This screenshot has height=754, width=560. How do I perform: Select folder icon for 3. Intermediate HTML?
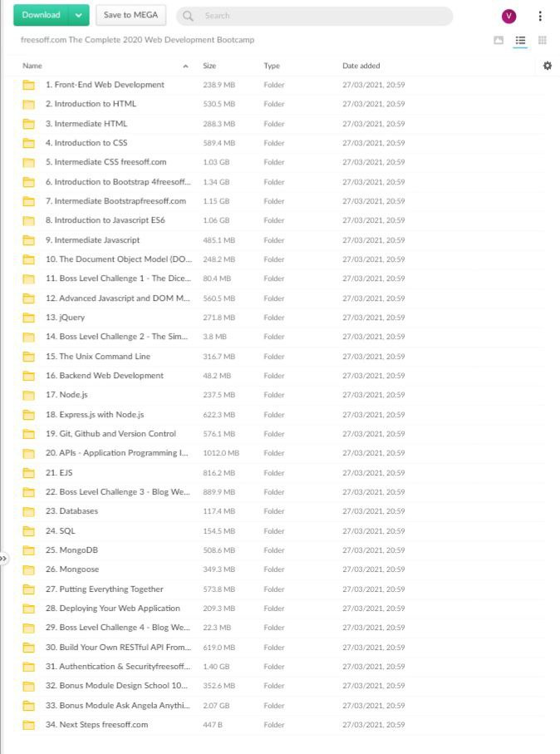click(29, 124)
